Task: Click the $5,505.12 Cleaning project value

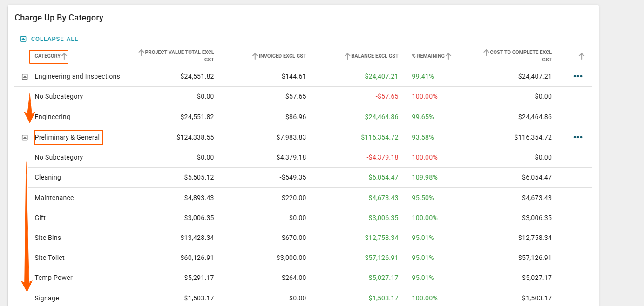Action: pos(199,177)
